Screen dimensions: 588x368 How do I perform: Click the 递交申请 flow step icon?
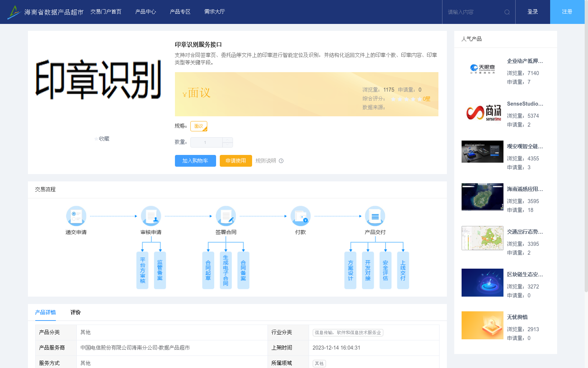[76, 216]
